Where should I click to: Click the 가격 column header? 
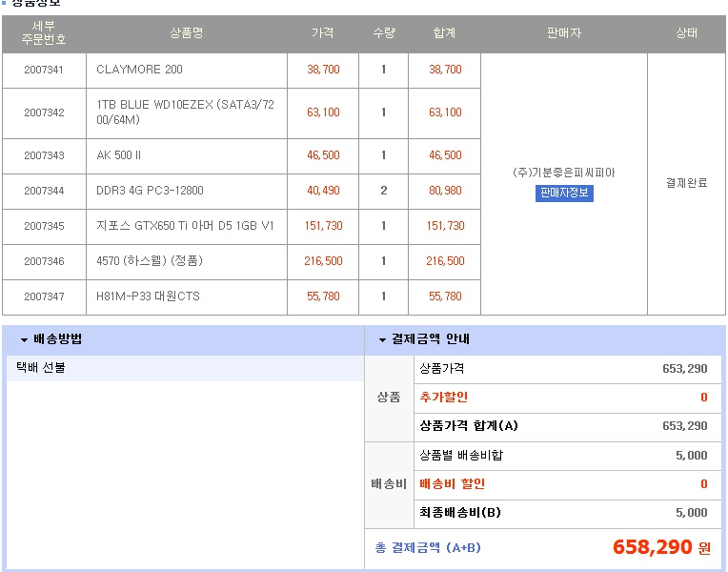point(323,32)
